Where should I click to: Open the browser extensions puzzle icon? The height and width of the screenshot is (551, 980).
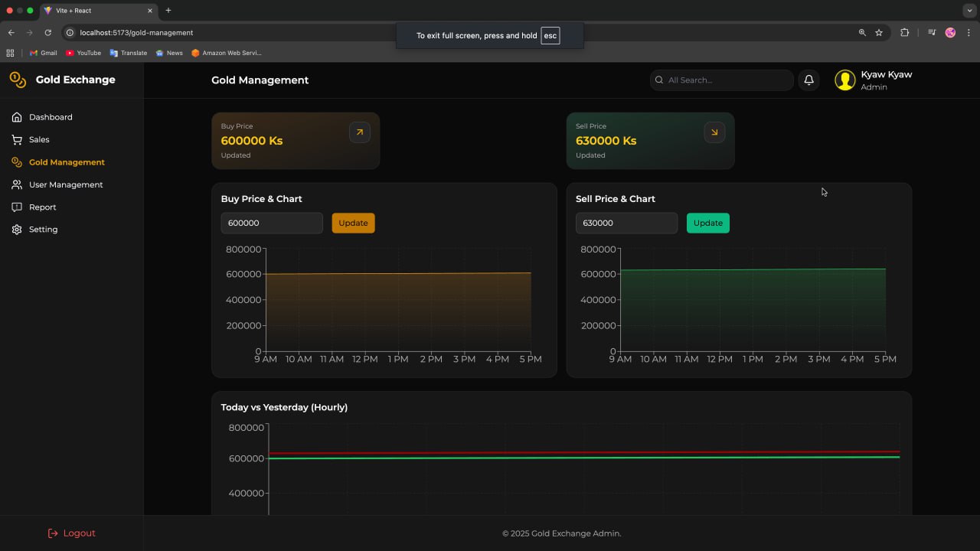905,33
